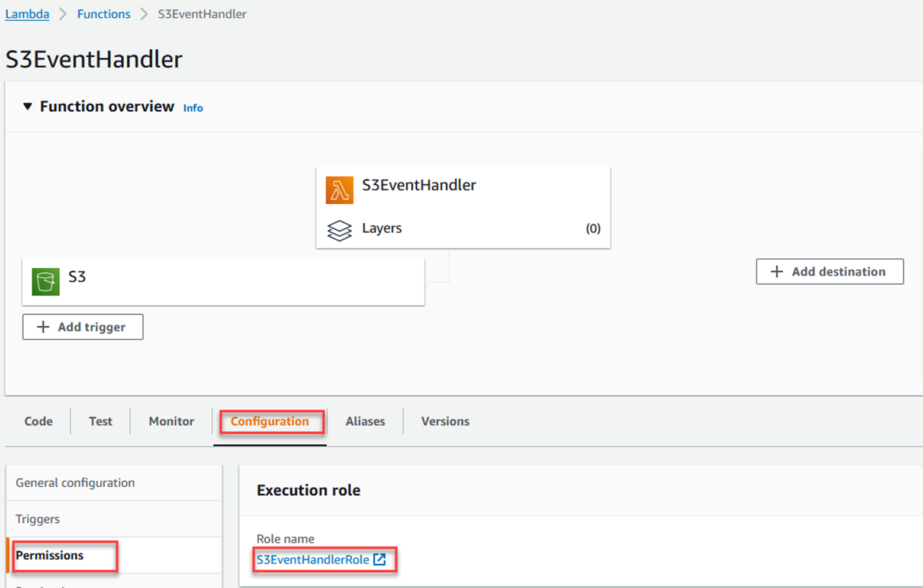Click external link icon beside S3EventHandlerRole
This screenshot has height=588, width=923.
[x=380, y=560]
